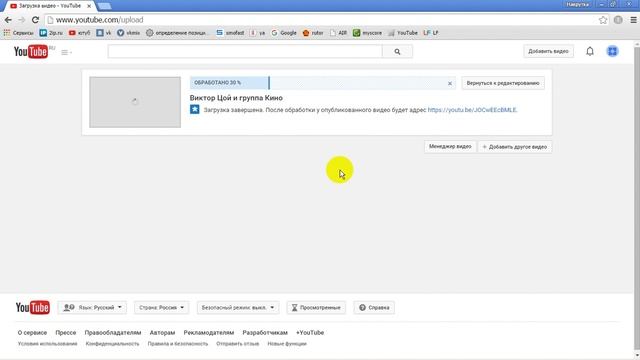
Task: Click the browser forward arrow
Action: pos(21,20)
